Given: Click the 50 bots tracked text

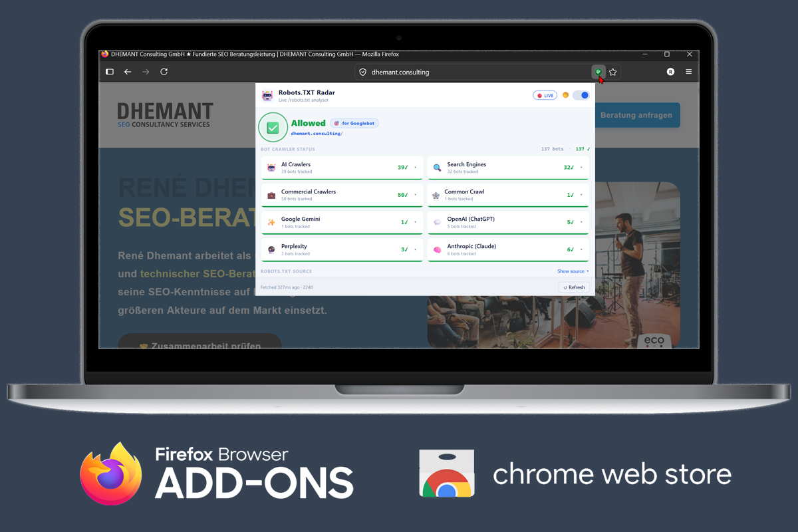Looking at the screenshot, I should click(x=297, y=199).
